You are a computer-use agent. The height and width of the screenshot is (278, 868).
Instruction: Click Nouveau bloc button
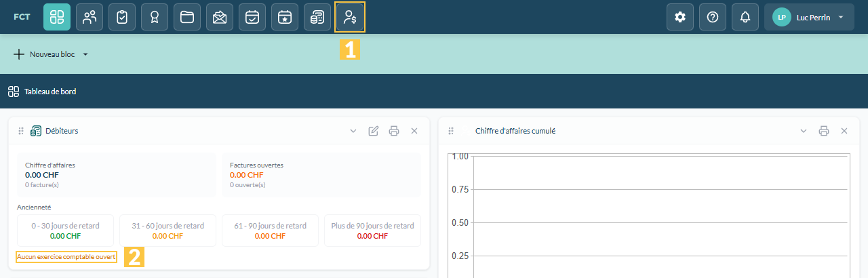pos(44,54)
